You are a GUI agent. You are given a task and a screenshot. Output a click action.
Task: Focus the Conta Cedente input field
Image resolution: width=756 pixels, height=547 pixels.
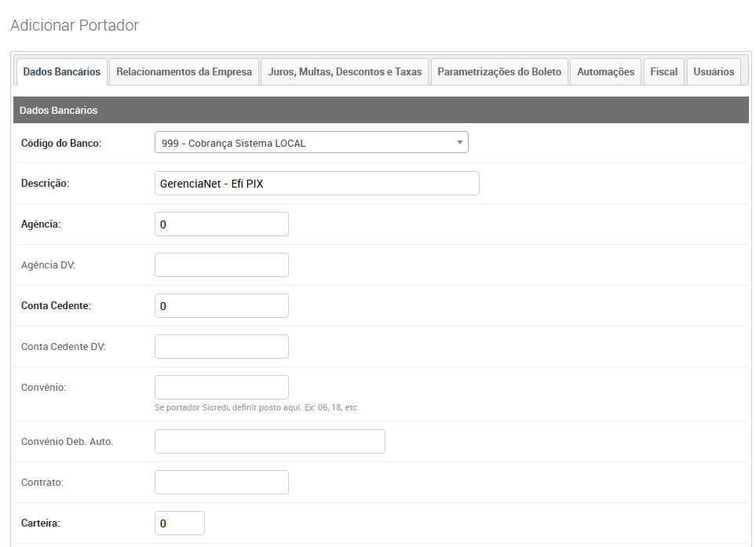click(221, 305)
